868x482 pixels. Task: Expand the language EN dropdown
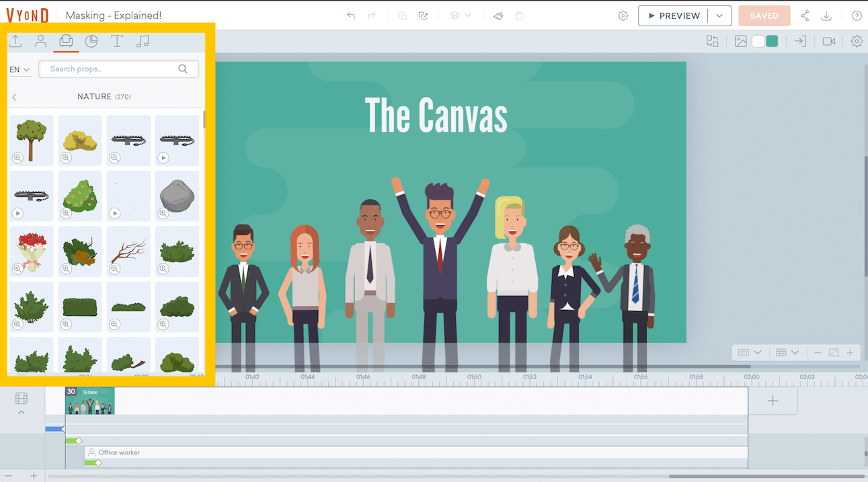click(19, 69)
